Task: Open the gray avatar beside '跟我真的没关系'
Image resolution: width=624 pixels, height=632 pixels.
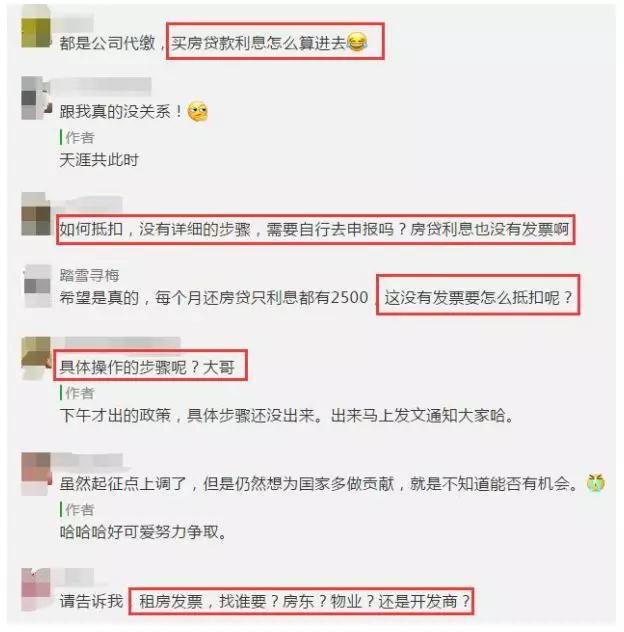Action: pyautogui.click(x=36, y=98)
